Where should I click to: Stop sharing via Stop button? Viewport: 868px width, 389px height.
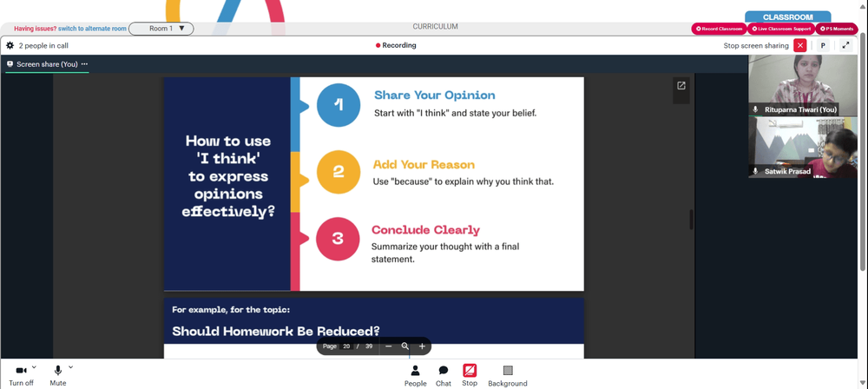coord(470,375)
